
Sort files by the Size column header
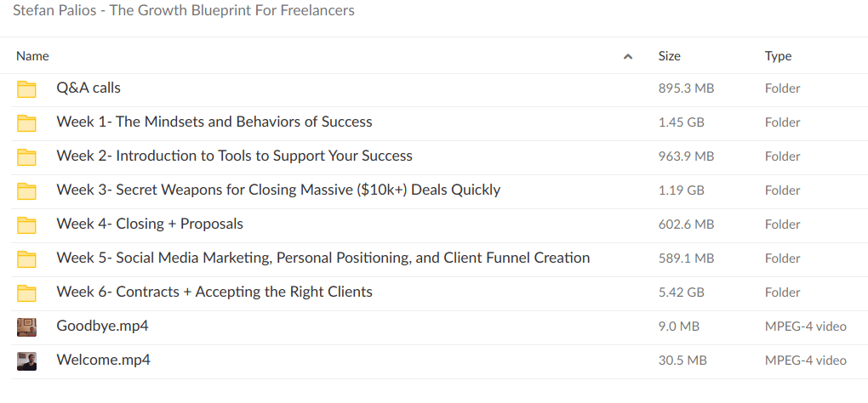[669, 56]
